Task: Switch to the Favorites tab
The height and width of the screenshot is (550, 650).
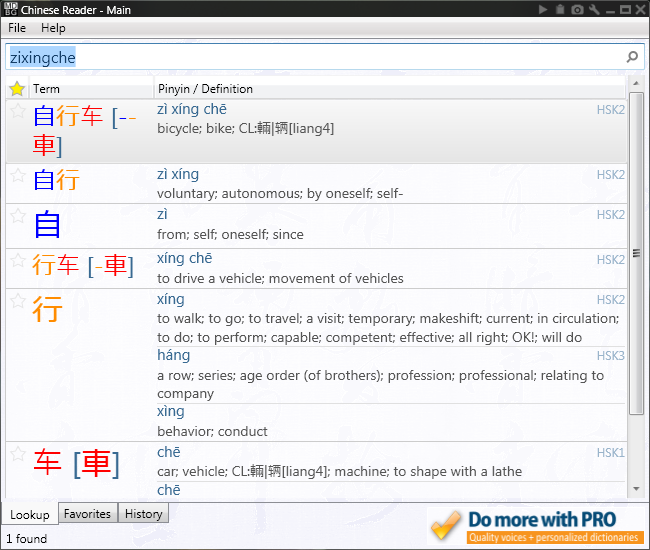Action: pyautogui.click(x=87, y=514)
